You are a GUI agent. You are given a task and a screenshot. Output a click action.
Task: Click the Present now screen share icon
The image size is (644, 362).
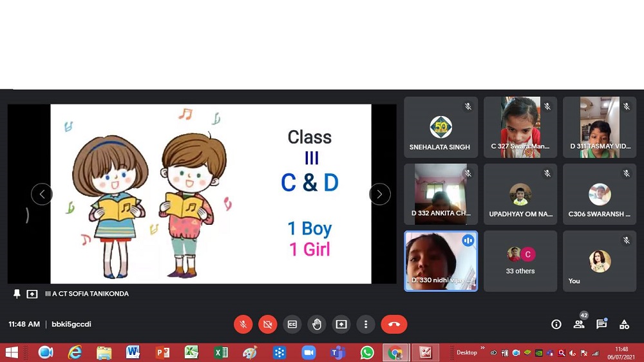pos(341,325)
